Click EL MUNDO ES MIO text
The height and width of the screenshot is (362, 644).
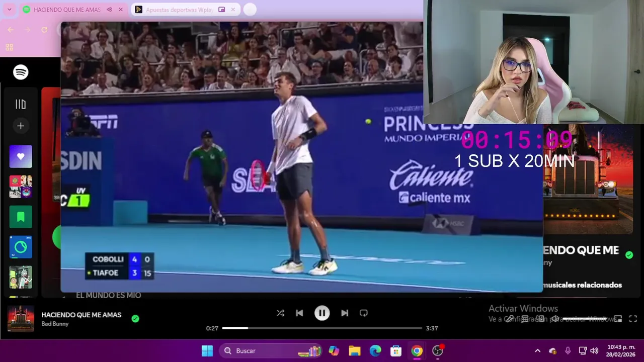pos(108,295)
